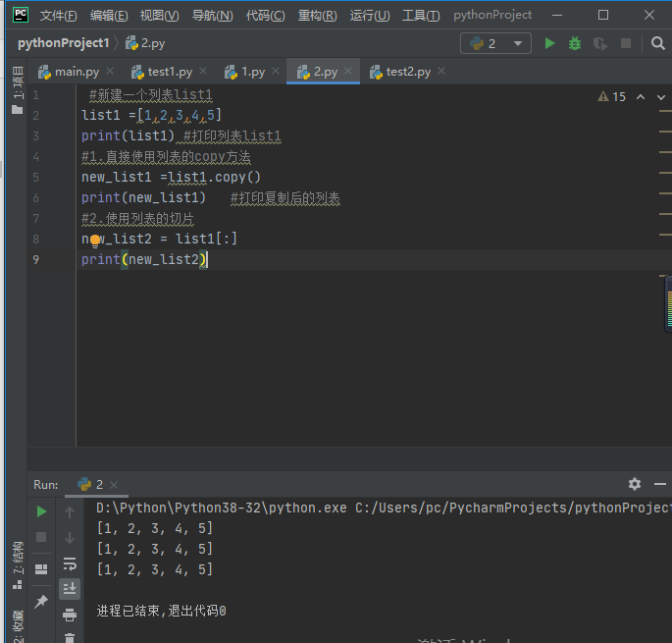
Task: Toggle scroll to end of output
Action: pos(70,588)
